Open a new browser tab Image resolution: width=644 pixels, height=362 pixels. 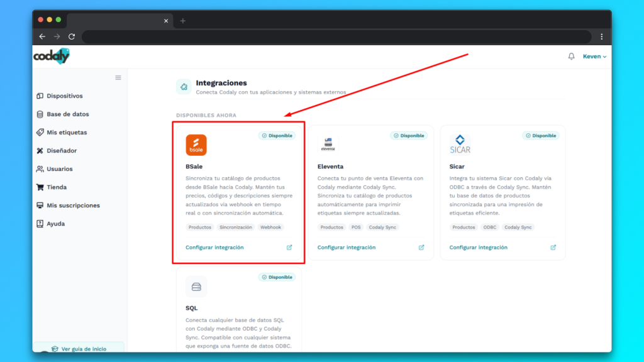click(183, 21)
